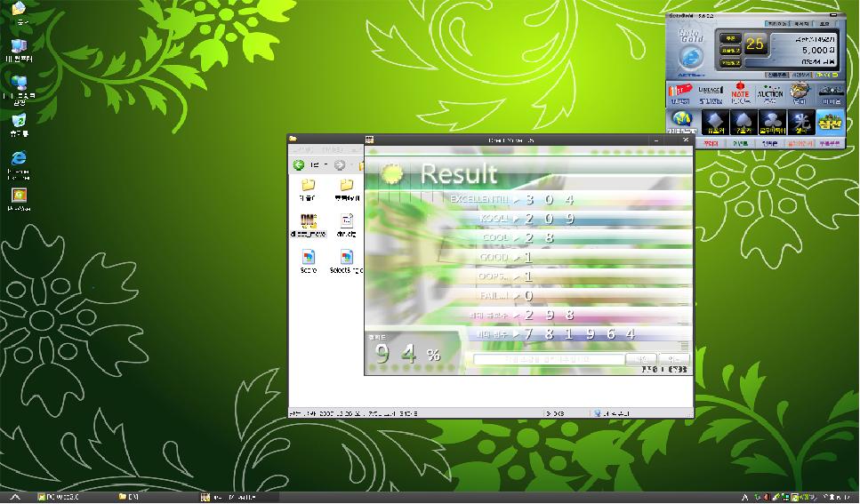860x504 pixels.
Task: Select second tab at top of GetoGold
Action: point(801,24)
